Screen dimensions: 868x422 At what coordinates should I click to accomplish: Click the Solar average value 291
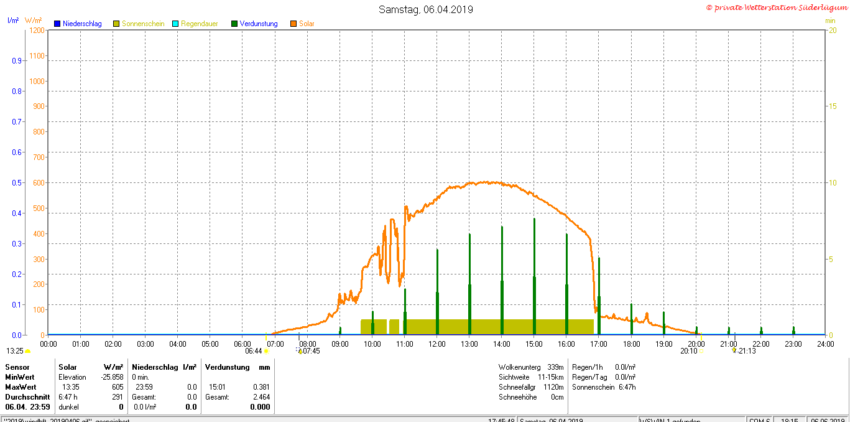(118, 397)
